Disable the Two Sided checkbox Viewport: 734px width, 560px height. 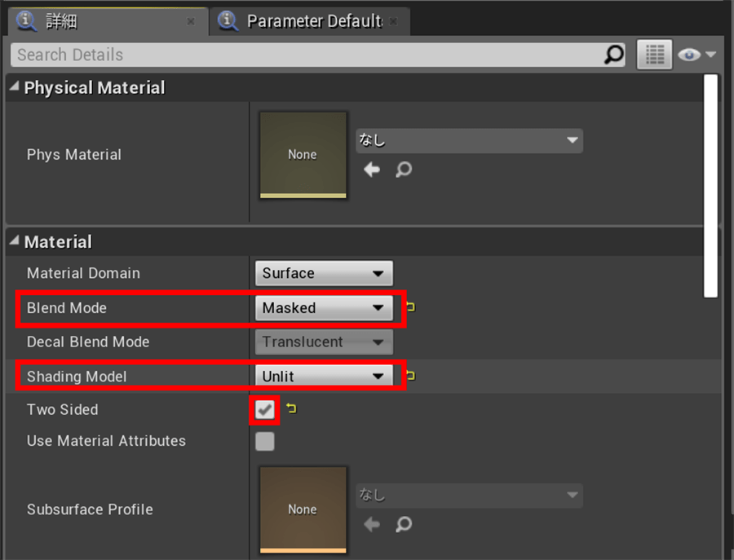pos(265,410)
